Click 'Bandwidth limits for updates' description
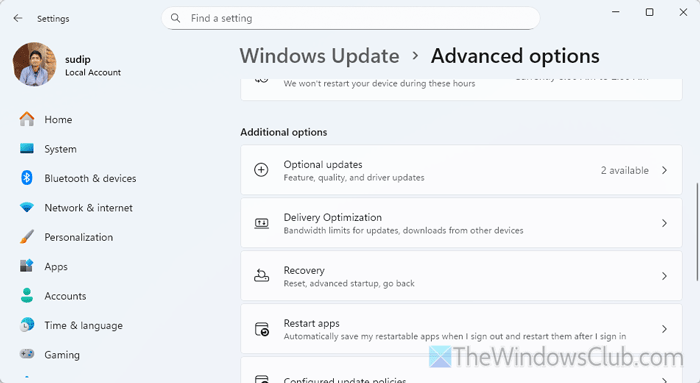 (x=403, y=231)
